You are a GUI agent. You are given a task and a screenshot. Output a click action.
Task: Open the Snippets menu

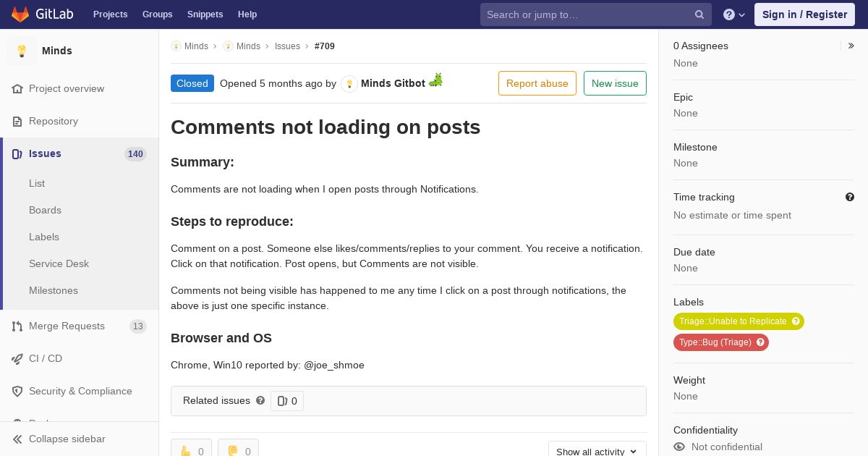coord(205,14)
